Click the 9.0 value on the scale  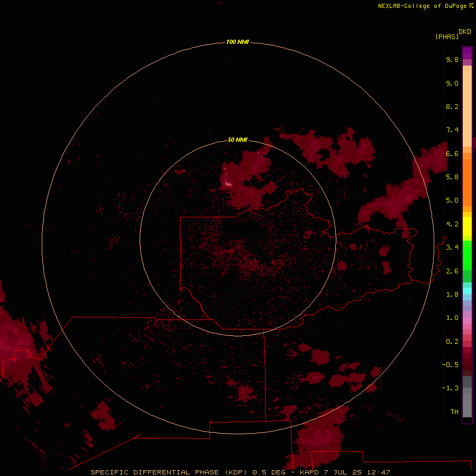(452, 83)
